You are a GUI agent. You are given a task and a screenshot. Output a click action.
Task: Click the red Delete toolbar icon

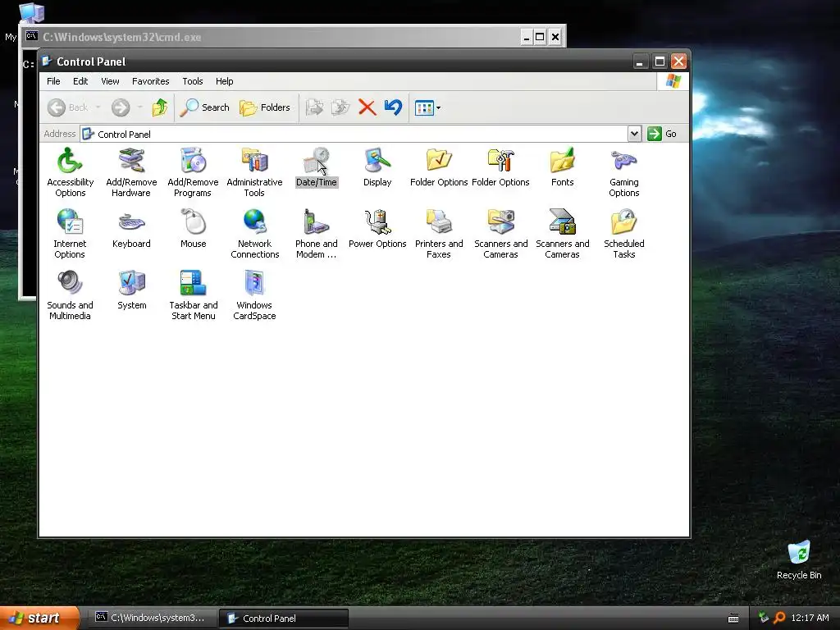pos(367,107)
